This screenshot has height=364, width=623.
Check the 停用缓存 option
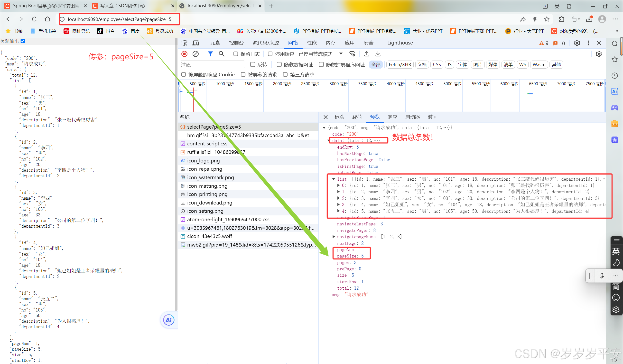pyautogui.click(x=270, y=54)
